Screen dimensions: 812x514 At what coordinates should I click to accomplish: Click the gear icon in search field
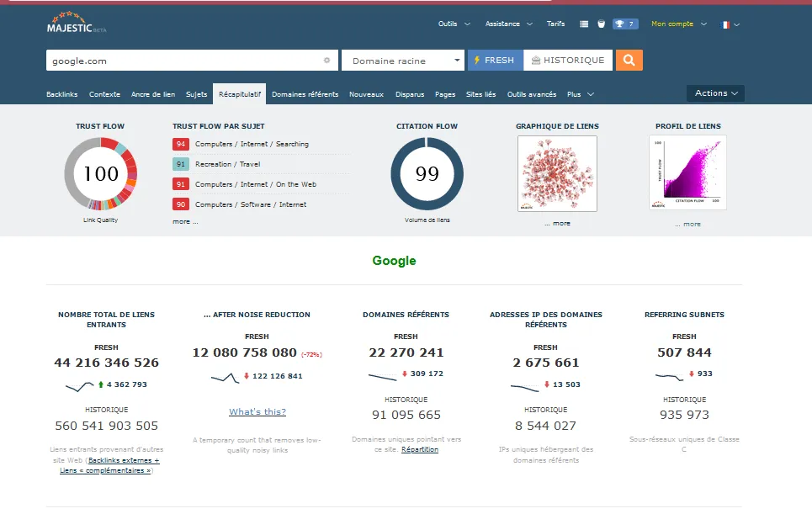coord(326,60)
